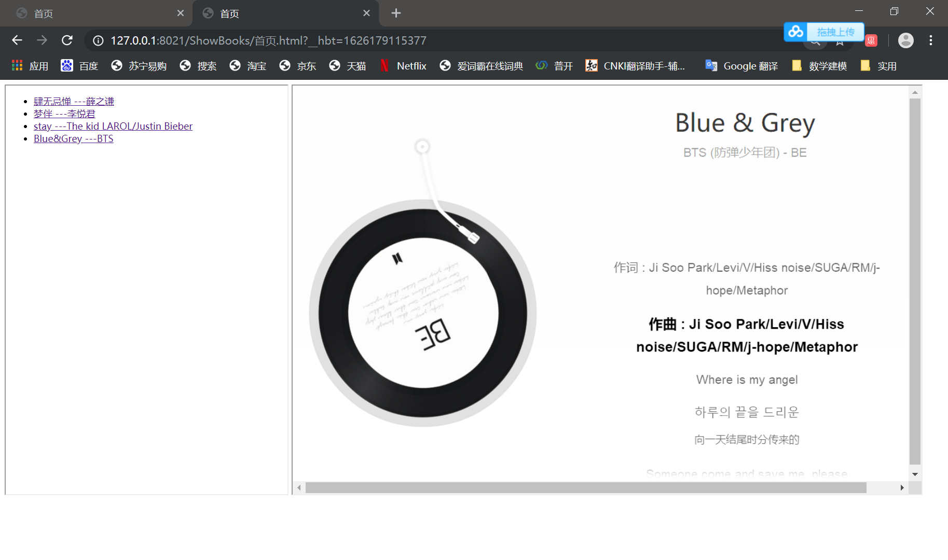Click the browser forward arrow
This screenshot has width=948, height=560.
coord(42,40)
